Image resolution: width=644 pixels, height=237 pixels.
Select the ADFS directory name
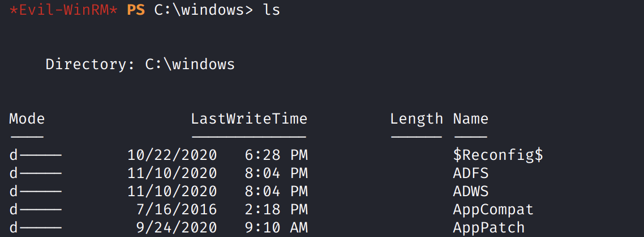click(471, 173)
